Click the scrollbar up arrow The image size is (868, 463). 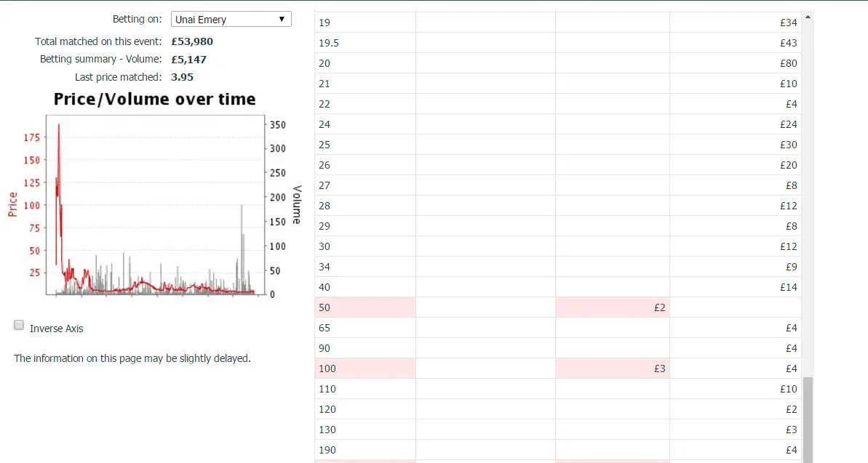coord(808,17)
